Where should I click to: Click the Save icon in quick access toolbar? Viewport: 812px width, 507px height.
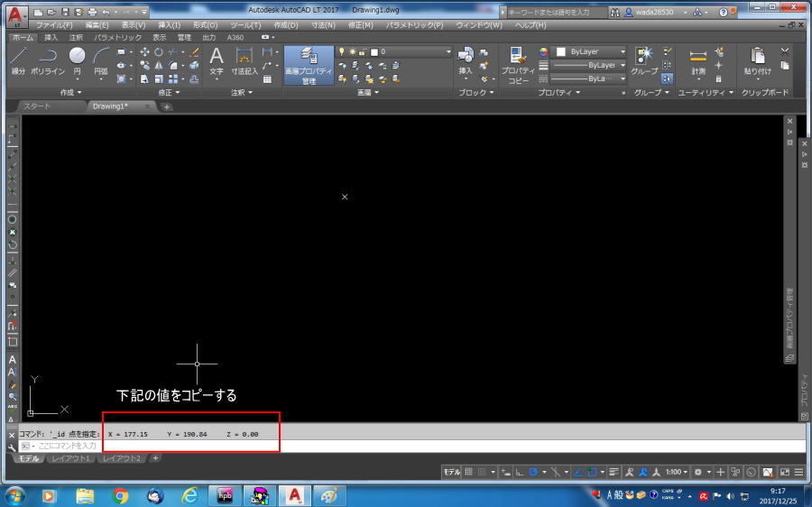pyautogui.click(x=65, y=12)
